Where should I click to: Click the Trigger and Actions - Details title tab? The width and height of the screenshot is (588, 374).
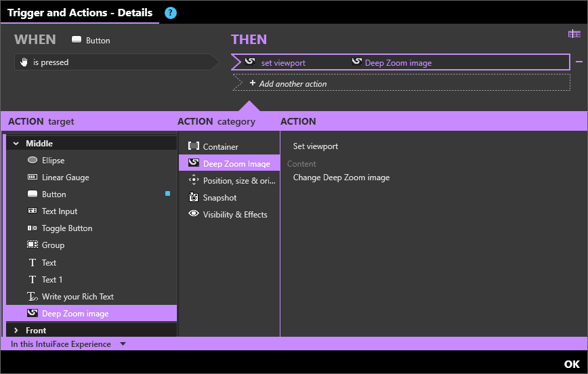tap(80, 12)
